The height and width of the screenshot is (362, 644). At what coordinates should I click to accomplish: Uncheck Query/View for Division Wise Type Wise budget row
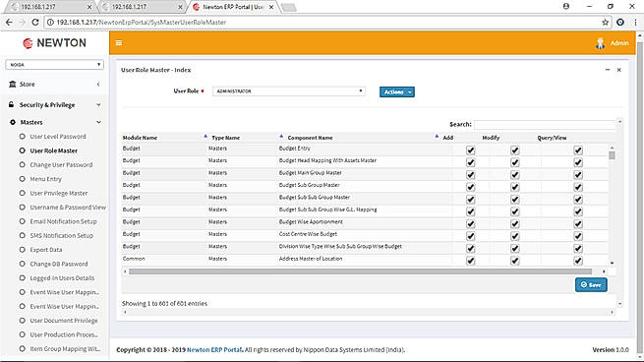(578, 249)
